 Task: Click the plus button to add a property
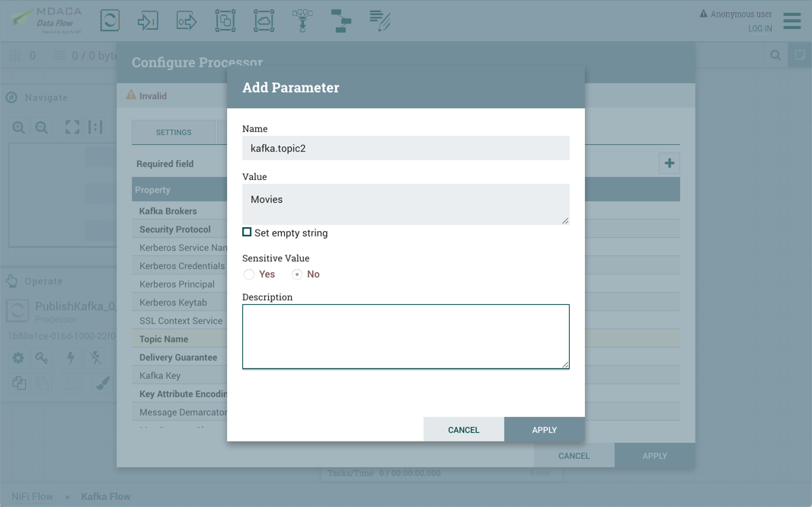click(670, 162)
